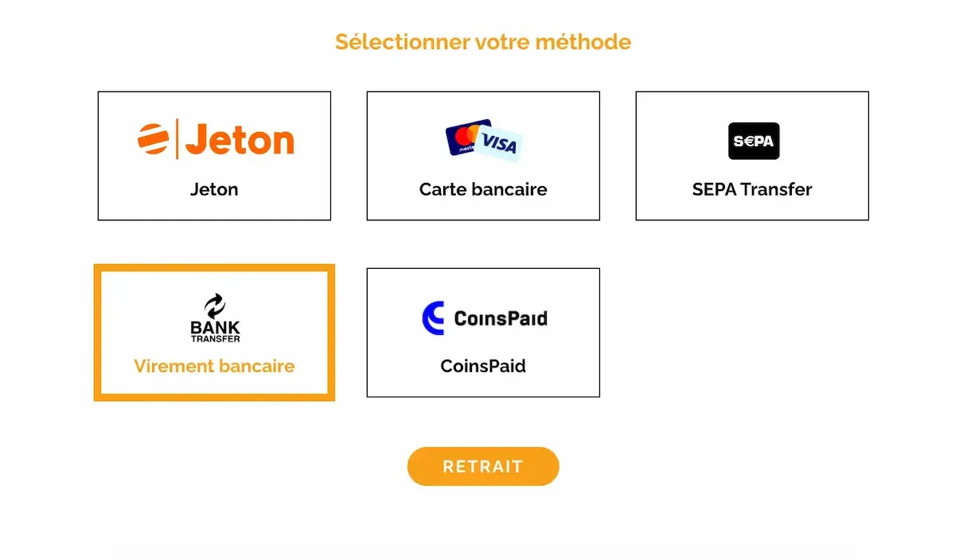
Task: Pick the SEPA Transfer label
Action: point(752,189)
